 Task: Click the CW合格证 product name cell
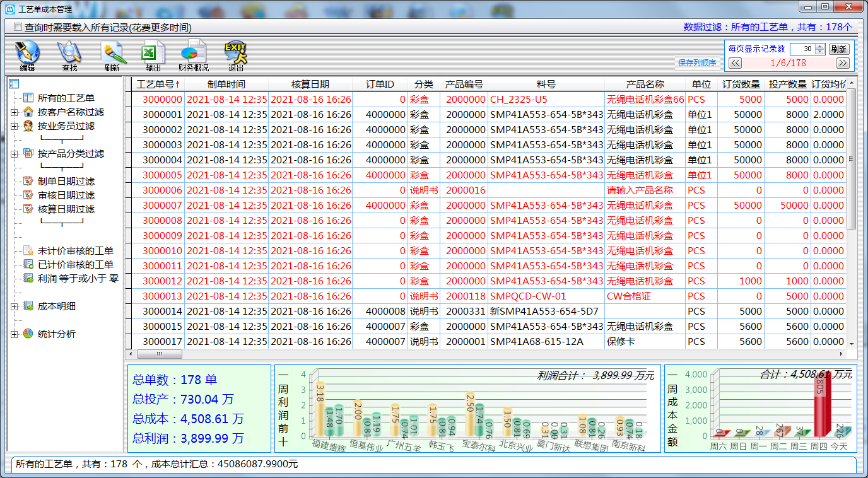(x=645, y=296)
